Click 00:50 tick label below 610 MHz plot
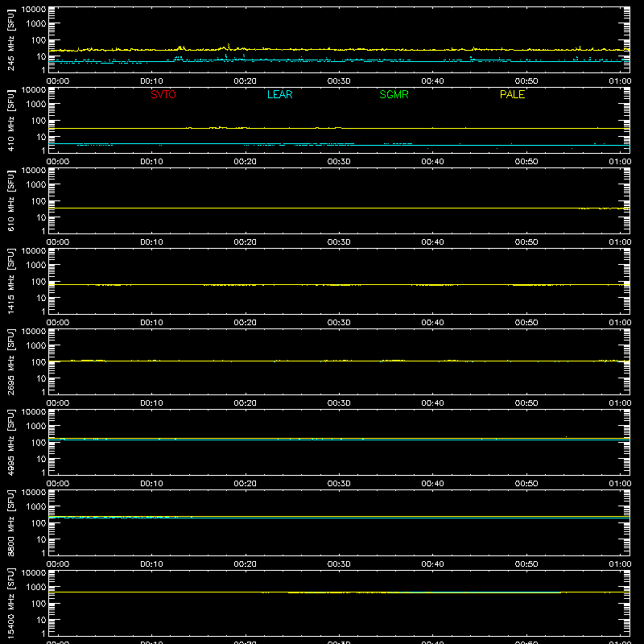 tap(526, 242)
